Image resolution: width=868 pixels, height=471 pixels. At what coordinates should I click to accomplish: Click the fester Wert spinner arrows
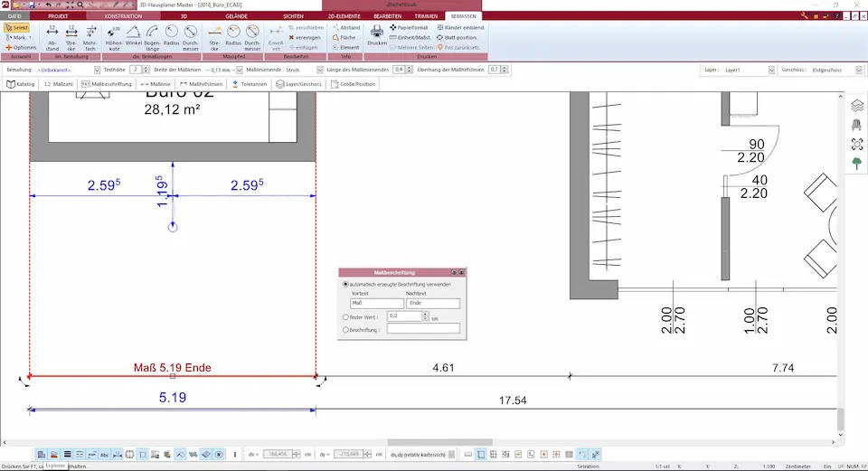point(425,316)
